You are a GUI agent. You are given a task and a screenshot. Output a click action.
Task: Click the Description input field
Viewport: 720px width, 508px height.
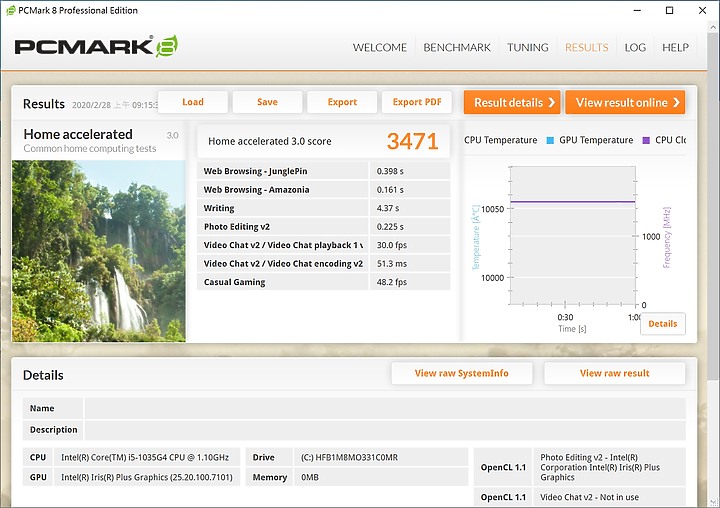(x=385, y=430)
